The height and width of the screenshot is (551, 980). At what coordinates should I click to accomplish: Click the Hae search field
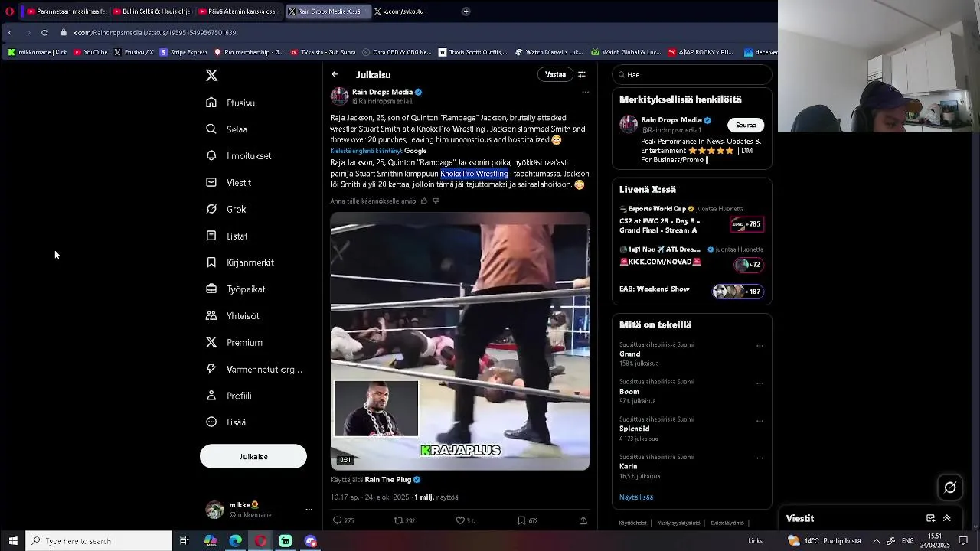(692, 74)
